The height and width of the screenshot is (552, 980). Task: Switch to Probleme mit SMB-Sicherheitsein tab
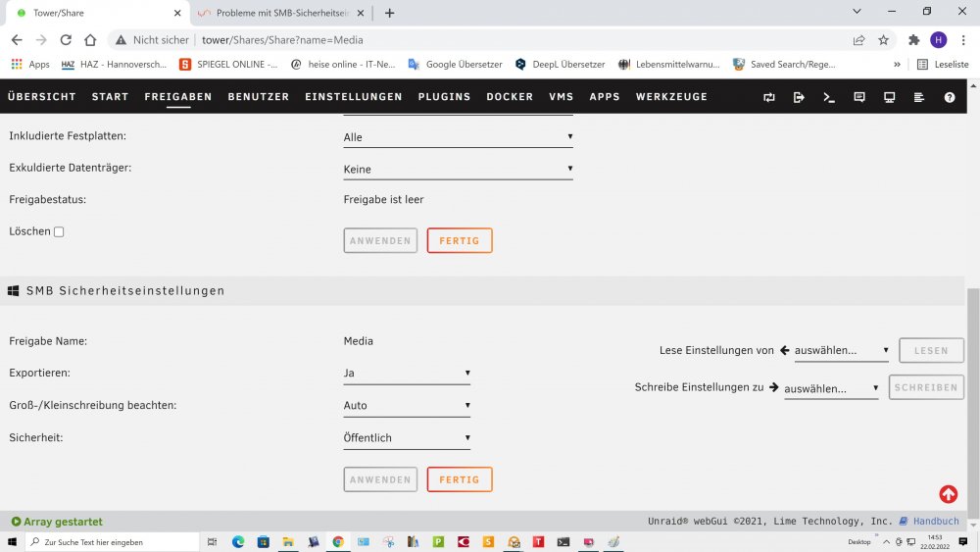coord(280,13)
